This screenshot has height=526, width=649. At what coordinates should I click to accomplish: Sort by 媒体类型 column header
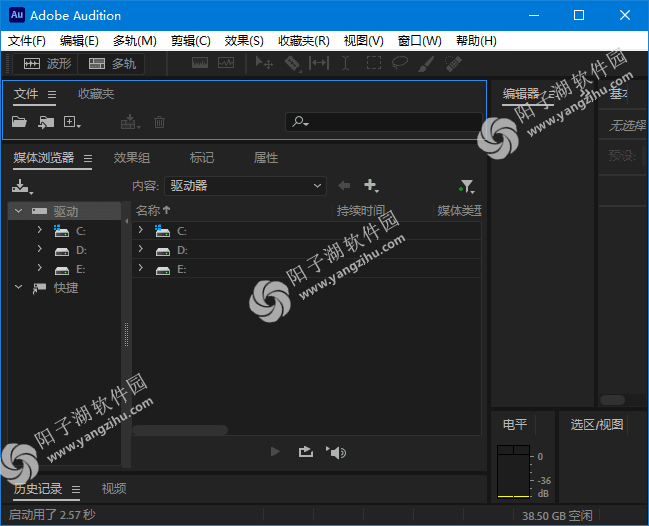click(x=459, y=211)
